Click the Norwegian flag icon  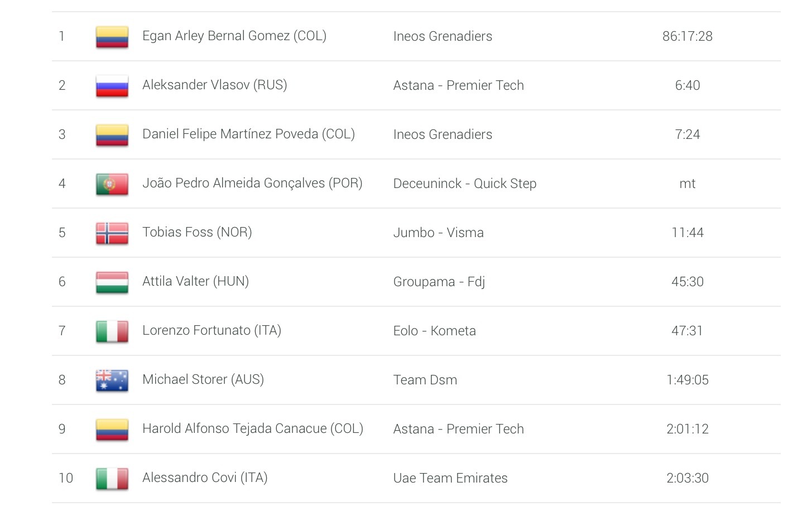coord(112,233)
